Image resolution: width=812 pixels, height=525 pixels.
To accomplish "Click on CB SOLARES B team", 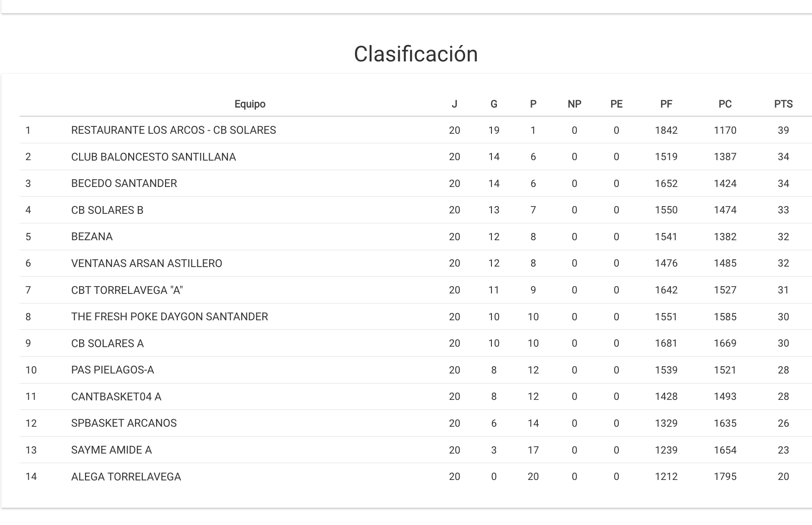I will (x=107, y=210).
